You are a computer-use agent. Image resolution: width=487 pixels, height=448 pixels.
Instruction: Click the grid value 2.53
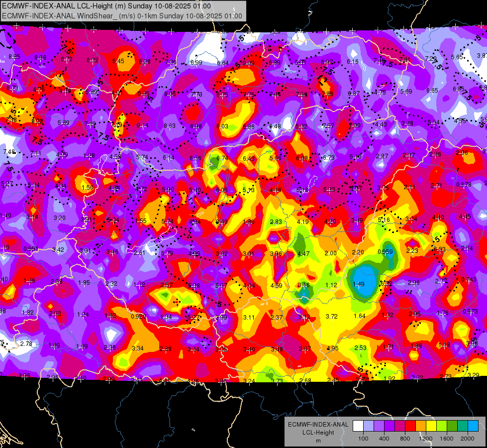point(361,348)
